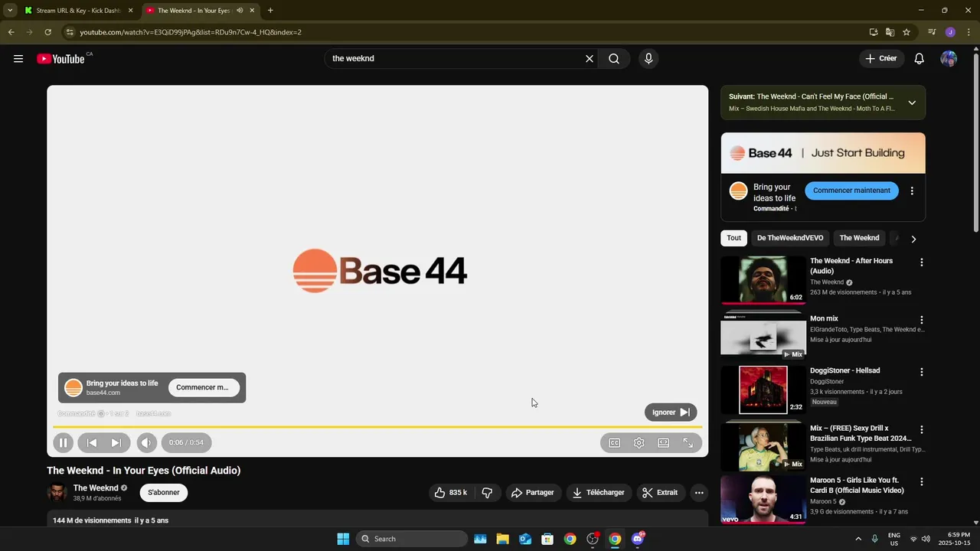The height and width of the screenshot is (551, 980).
Task: Go to the previous video
Action: [92, 442]
